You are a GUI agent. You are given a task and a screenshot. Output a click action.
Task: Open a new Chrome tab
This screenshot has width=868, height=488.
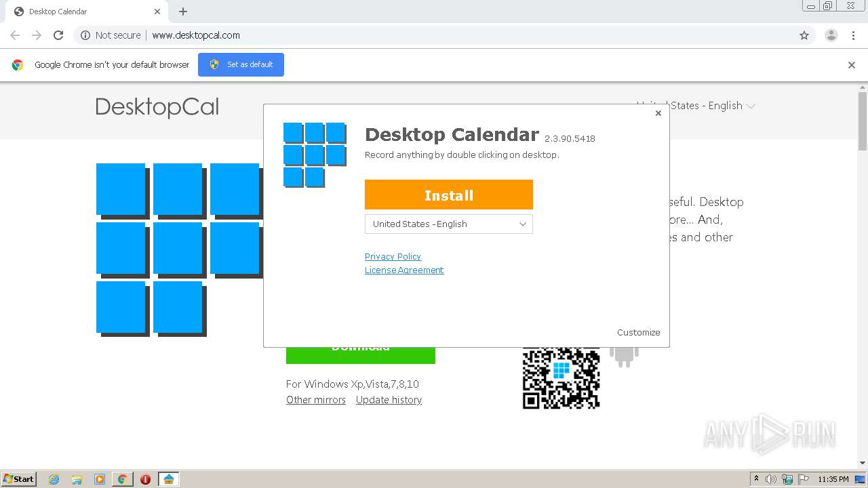point(183,12)
